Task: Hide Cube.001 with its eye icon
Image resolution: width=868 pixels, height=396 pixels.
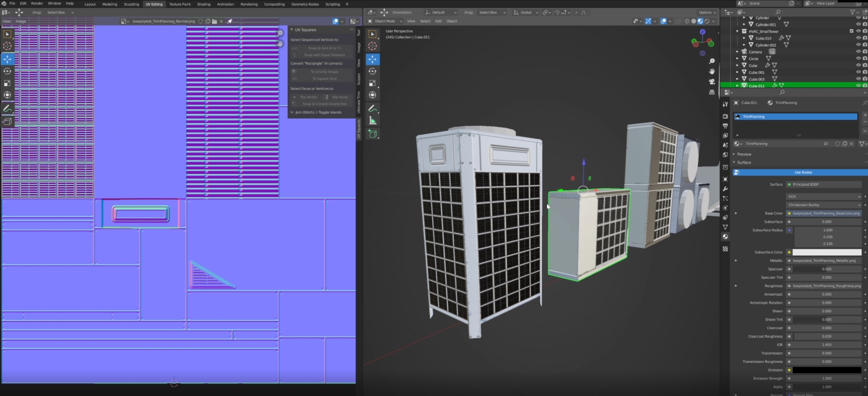Action: (x=858, y=72)
